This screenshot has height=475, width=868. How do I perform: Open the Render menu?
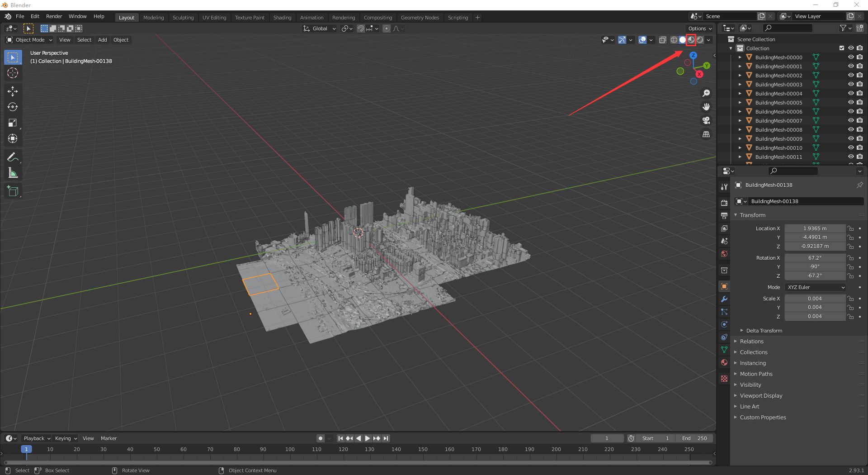(54, 16)
